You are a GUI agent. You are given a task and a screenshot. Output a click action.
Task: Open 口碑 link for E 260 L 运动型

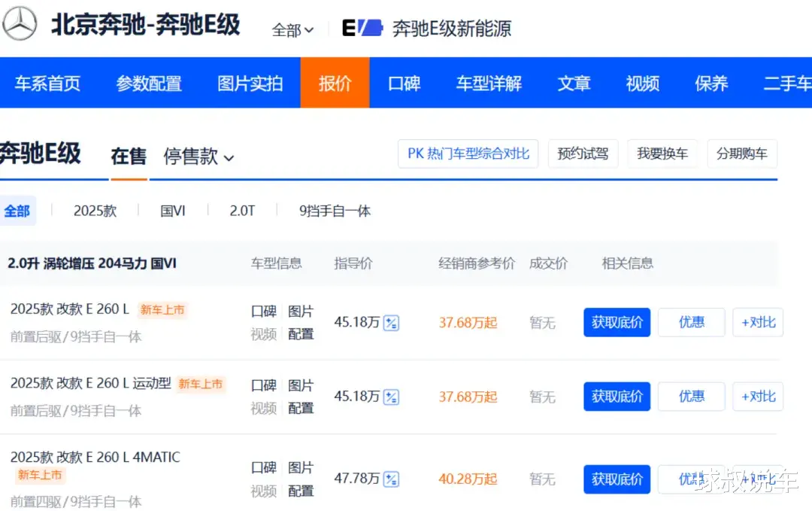click(264, 385)
